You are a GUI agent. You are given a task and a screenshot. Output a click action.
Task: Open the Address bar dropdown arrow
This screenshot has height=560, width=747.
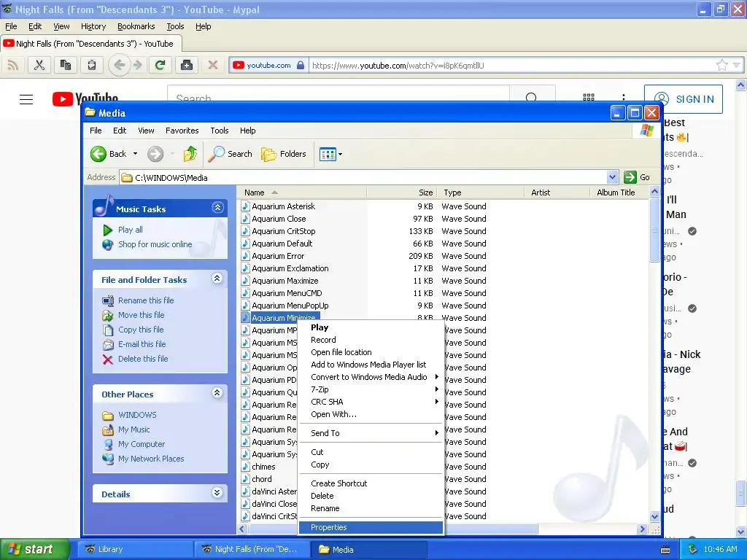click(612, 178)
